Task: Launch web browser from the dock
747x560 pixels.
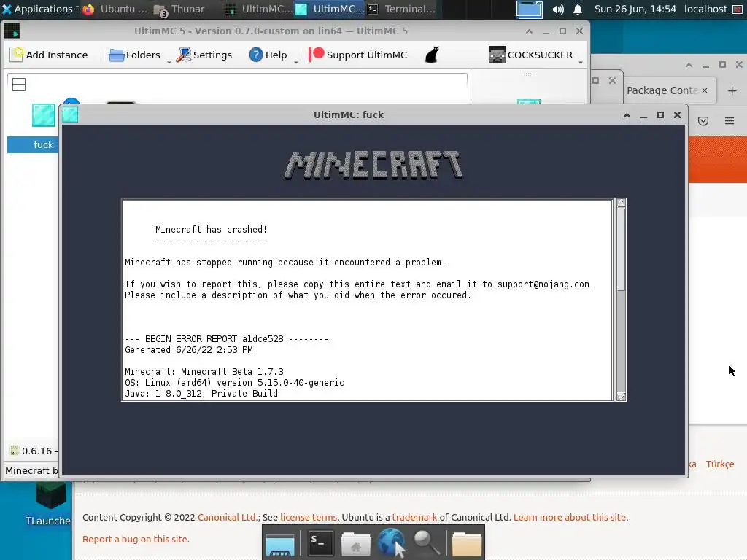Action: [392, 542]
